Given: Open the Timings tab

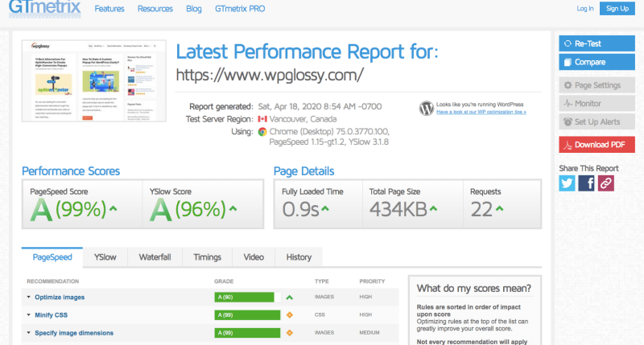Looking at the screenshot, I should click(208, 257).
